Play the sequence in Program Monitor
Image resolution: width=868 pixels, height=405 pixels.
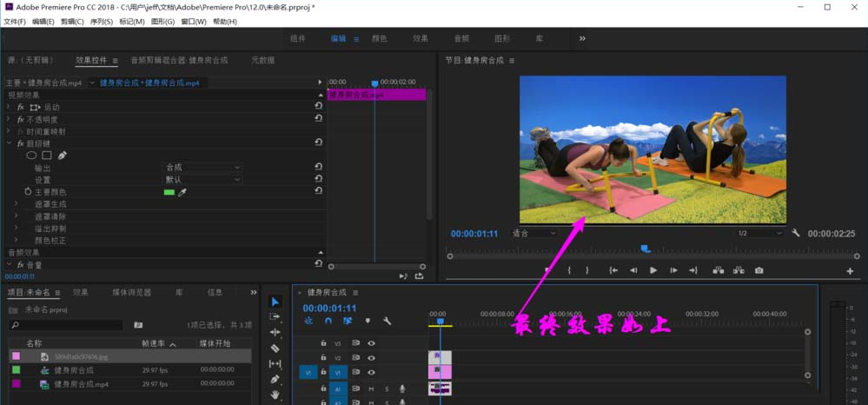[x=653, y=270]
